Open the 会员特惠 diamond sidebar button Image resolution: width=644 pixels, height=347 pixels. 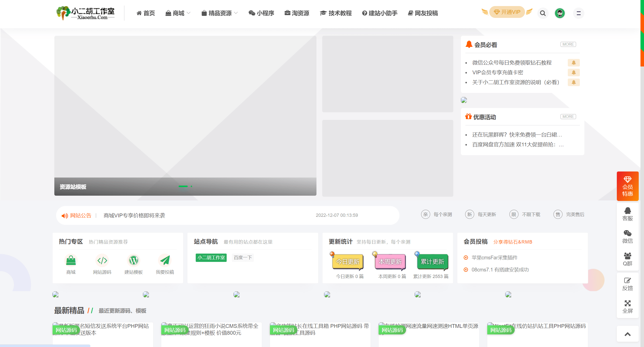(628, 186)
